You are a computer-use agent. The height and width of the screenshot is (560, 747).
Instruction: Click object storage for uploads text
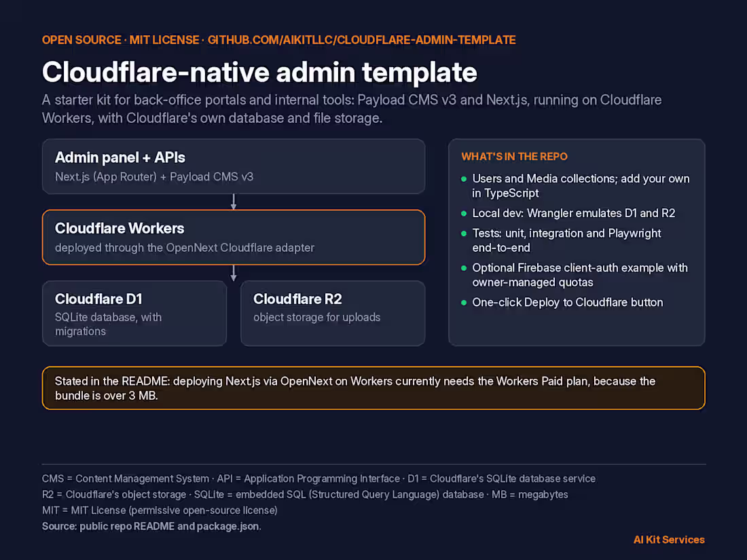(317, 317)
